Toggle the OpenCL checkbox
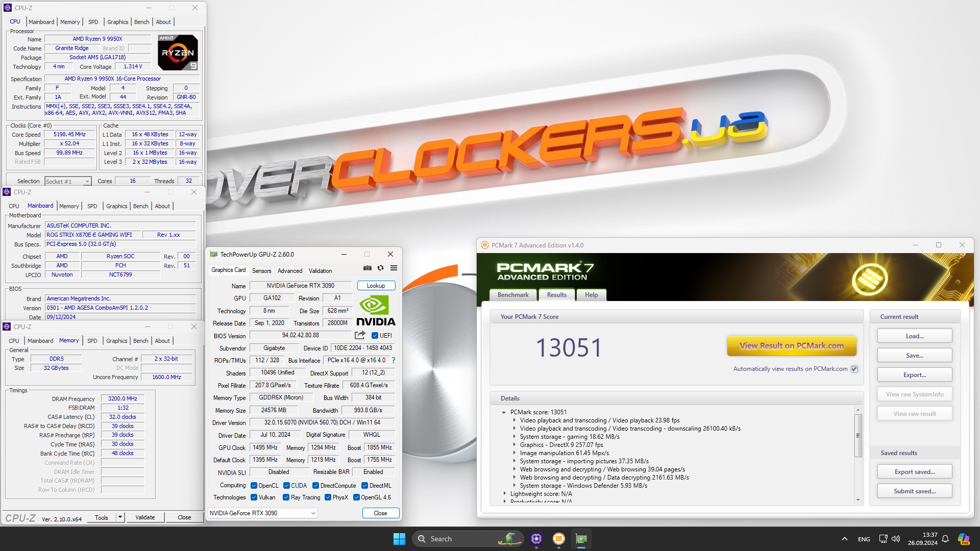The image size is (980, 551). (x=254, y=486)
